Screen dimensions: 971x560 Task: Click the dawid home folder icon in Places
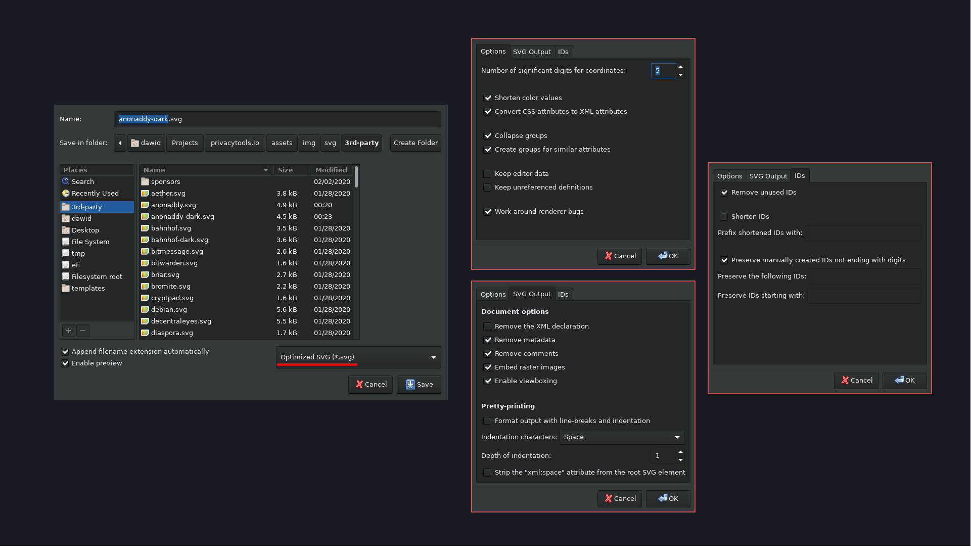tap(66, 218)
